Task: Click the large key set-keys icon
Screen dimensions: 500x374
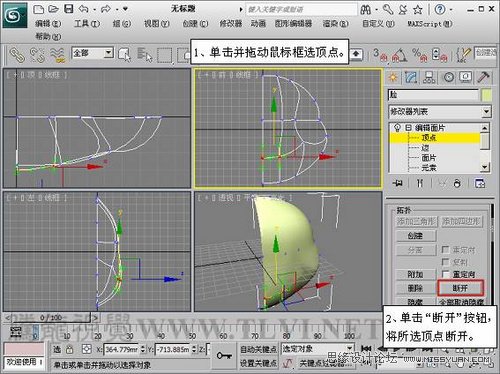Action: pyautogui.click(x=224, y=356)
